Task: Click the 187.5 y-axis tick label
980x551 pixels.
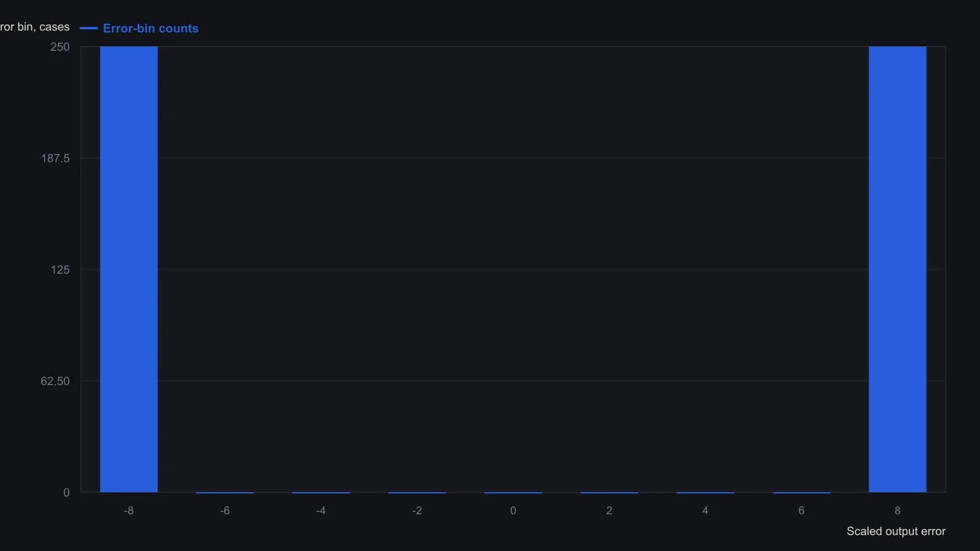Action: click(x=55, y=159)
